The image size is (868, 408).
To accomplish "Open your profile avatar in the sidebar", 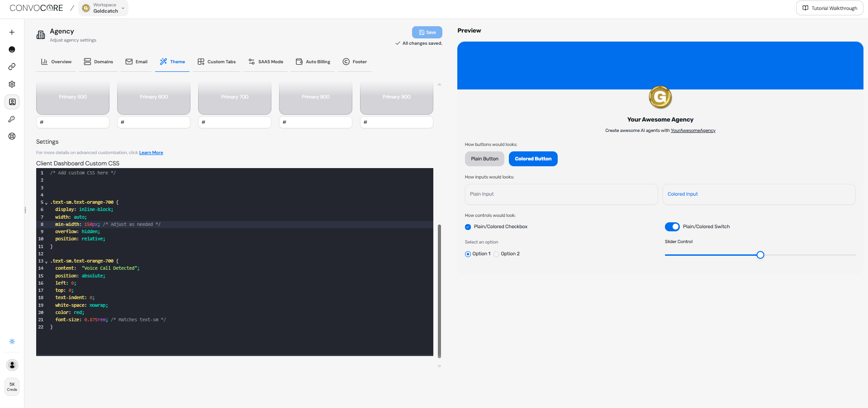I will 12,365.
